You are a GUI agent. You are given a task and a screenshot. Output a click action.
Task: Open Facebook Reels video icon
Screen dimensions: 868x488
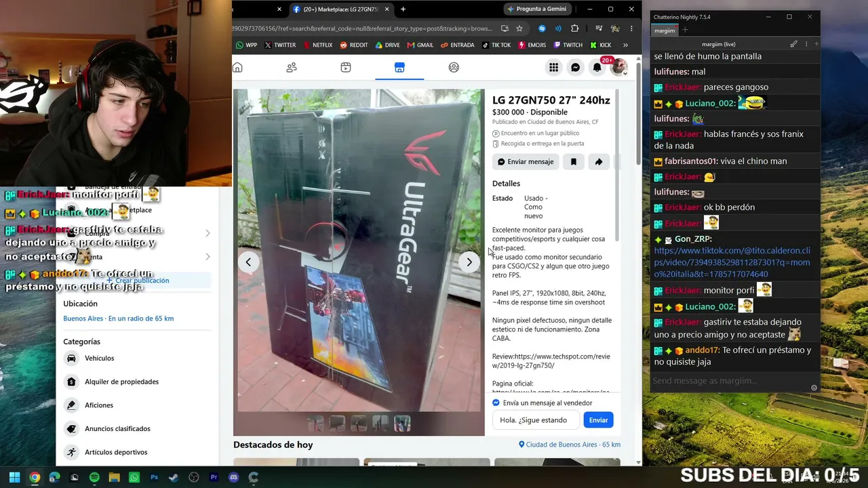click(x=346, y=67)
